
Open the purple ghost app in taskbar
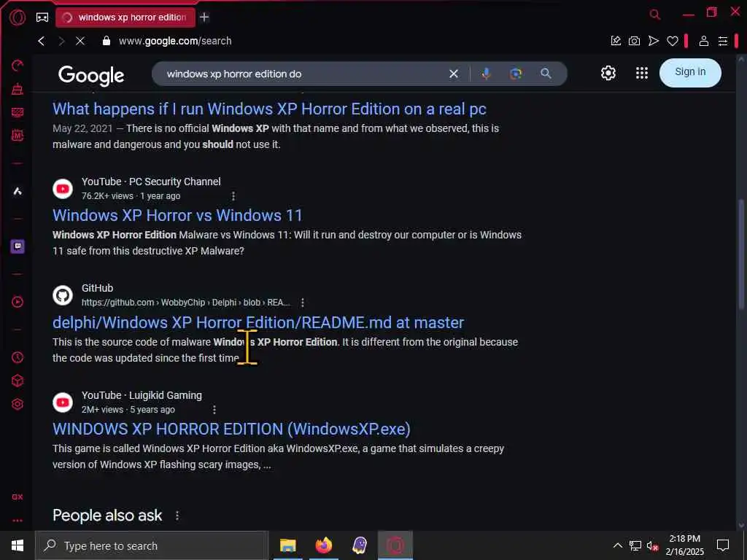click(x=360, y=545)
